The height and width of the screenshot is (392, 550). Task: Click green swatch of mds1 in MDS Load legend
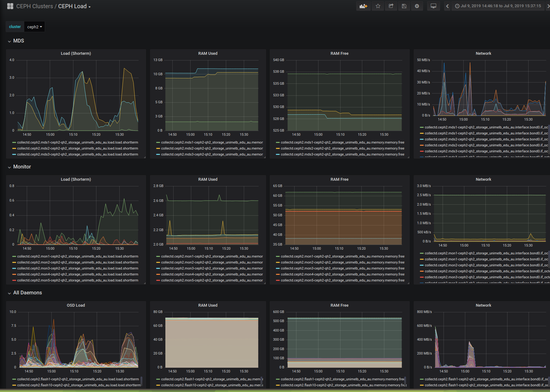pos(14,143)
